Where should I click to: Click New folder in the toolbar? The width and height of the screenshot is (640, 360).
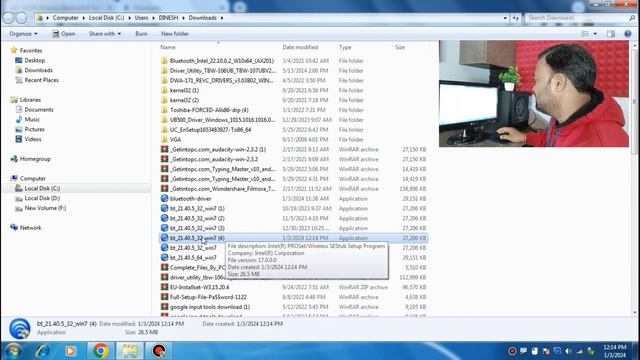[175, 34]
